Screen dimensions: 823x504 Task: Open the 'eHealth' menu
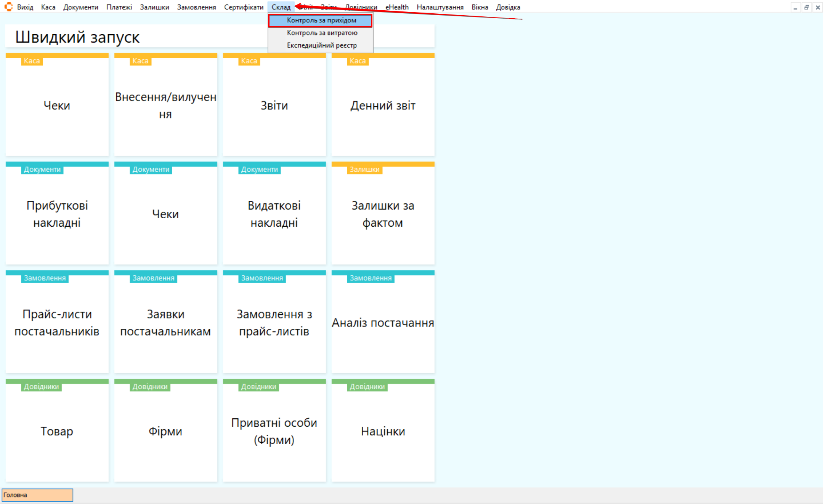click(x=396, y=7)
